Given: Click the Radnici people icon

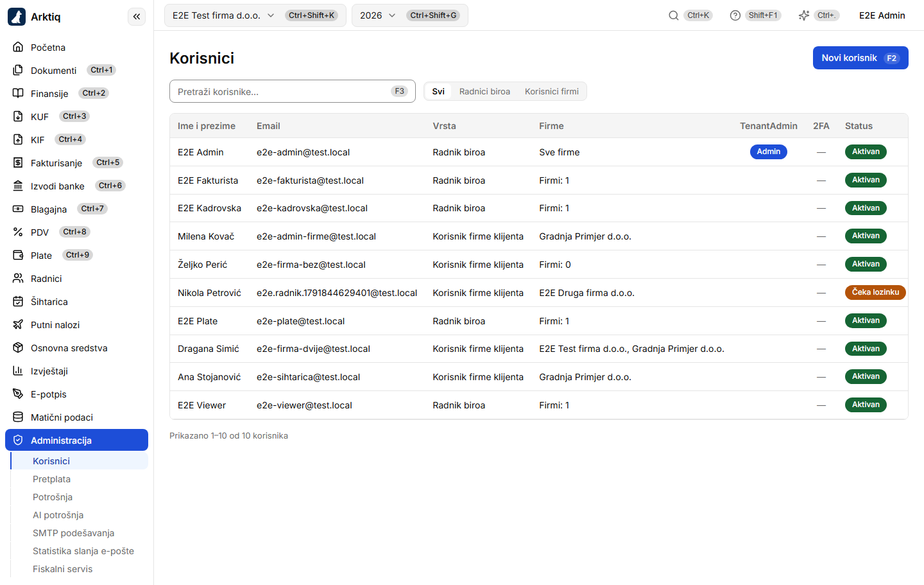Looking at the screenshot, I should [18, 278].
